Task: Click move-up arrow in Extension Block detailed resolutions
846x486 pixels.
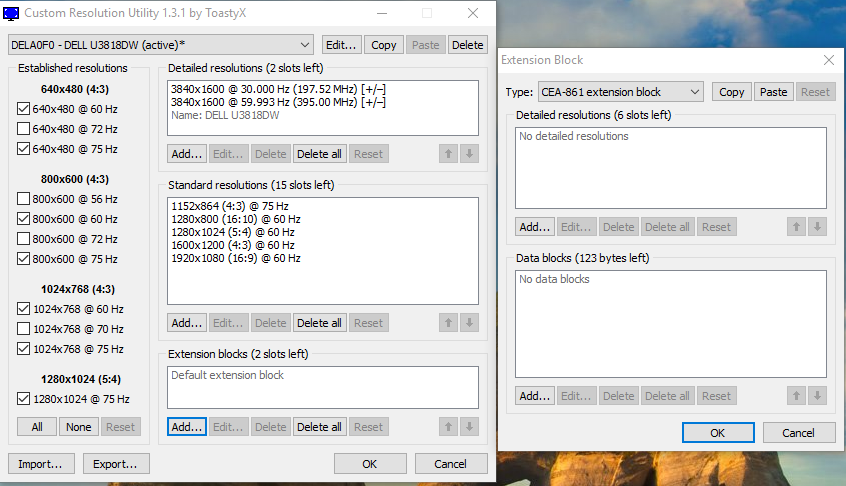Action: click(x=797, y=227)
